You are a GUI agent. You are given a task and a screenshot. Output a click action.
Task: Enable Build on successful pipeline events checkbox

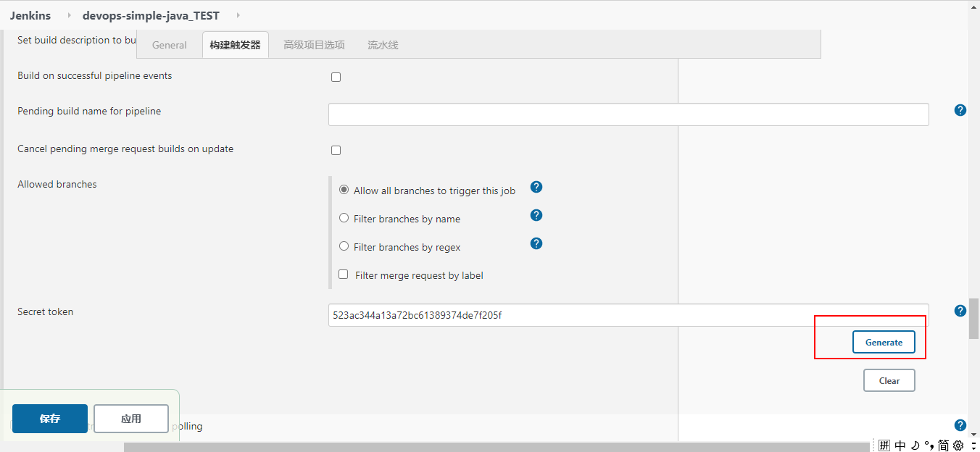pos(336,77)
